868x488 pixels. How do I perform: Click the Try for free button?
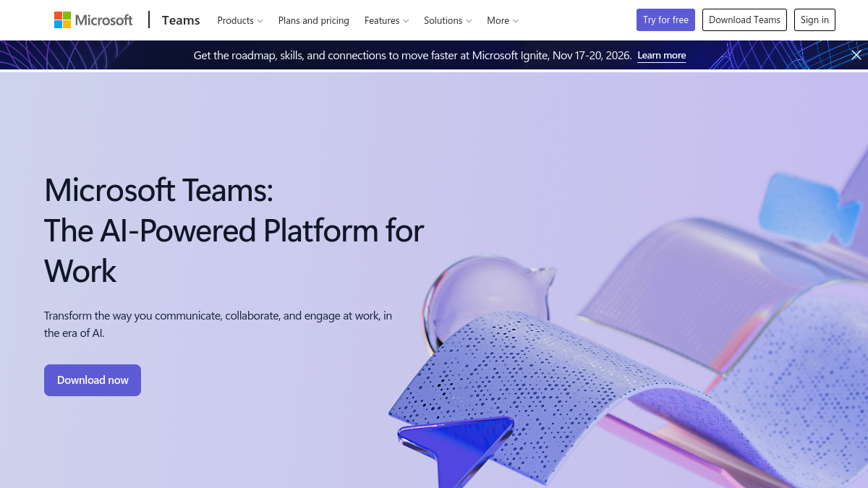pyautogui.click(x=665, y=20)
